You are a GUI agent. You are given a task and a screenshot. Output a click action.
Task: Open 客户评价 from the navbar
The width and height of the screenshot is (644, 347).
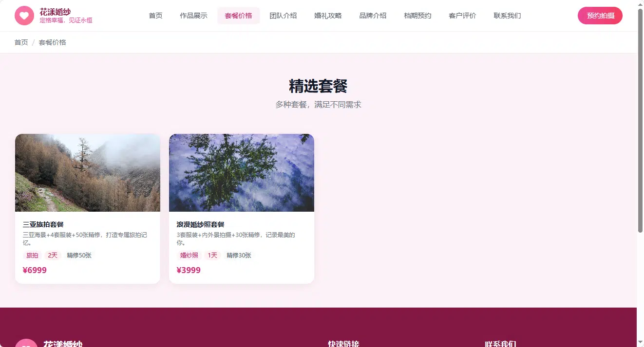tap(462, 16)
